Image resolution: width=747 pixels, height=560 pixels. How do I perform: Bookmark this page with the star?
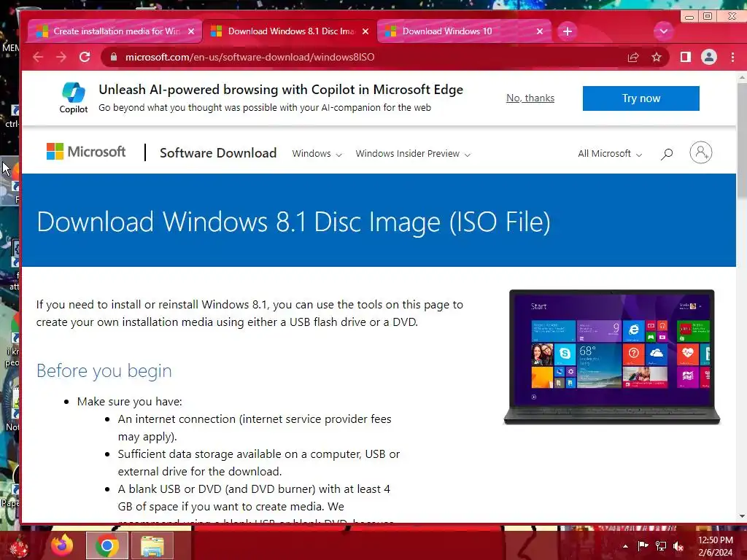[x=657, y=57]
